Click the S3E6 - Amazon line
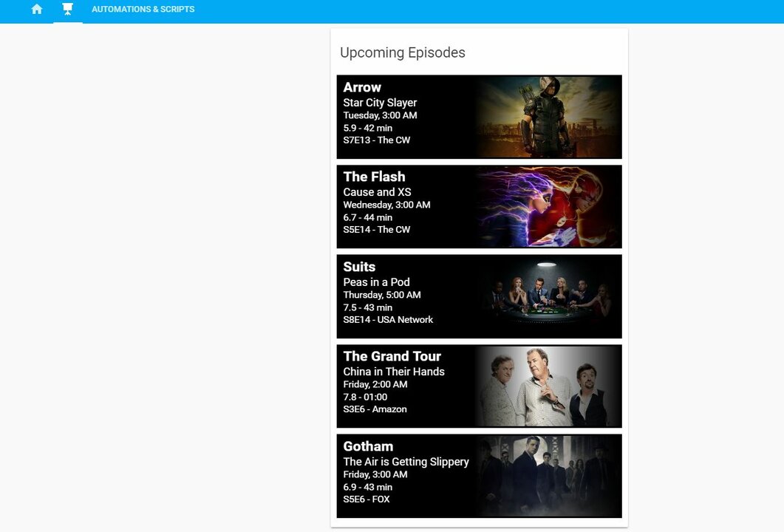 coord(375,409)
